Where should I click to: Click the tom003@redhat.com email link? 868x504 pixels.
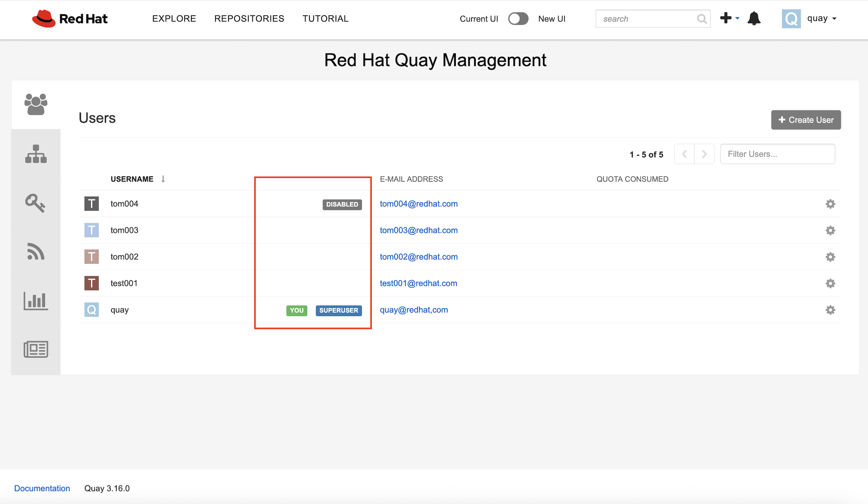click(418, 230)
